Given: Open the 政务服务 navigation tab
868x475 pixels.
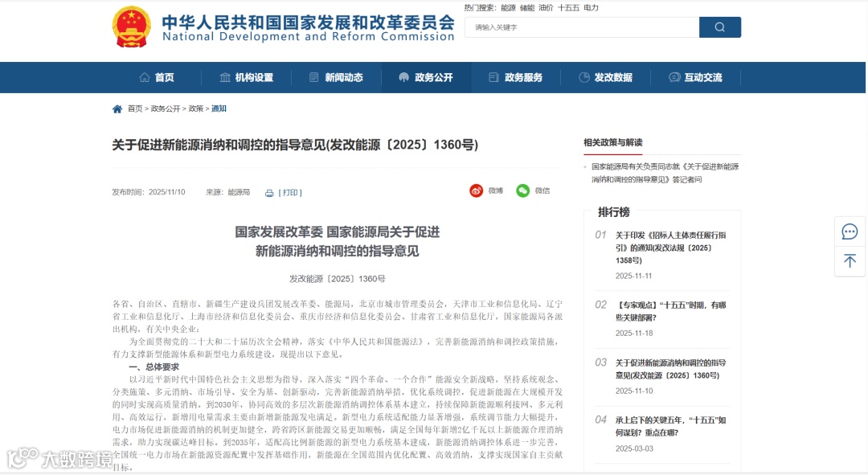Looking at the screenshot, I should [x=516, y=77].
